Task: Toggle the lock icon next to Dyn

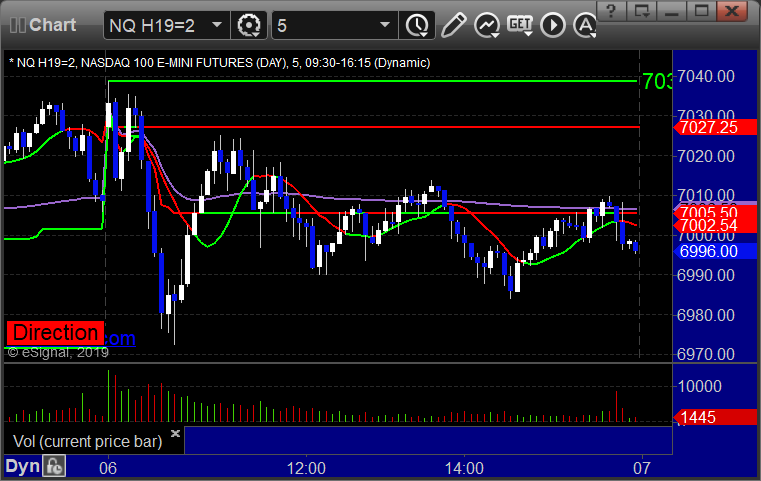Action: point(54,466)
